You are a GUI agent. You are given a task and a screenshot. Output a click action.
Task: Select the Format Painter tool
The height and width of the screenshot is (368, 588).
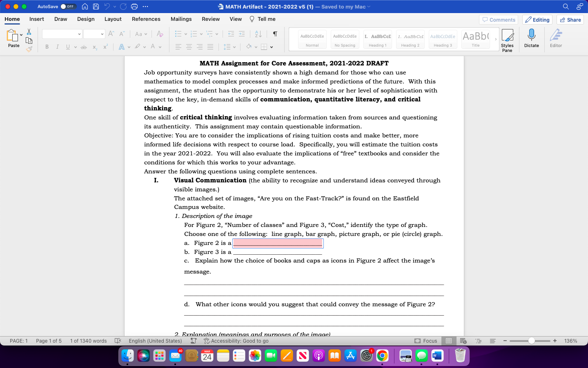point(29,49)
